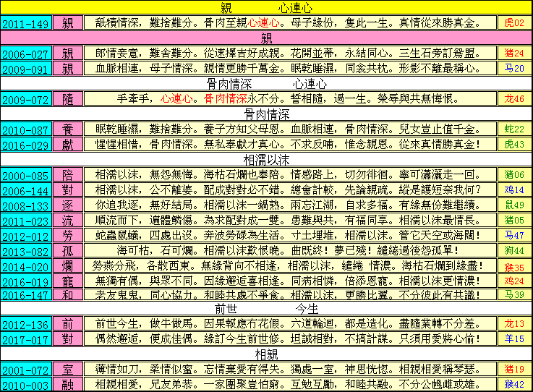Select the pink 獻 keyword cell
Viewport: 533px width, 392px height.
pos(68,144)
